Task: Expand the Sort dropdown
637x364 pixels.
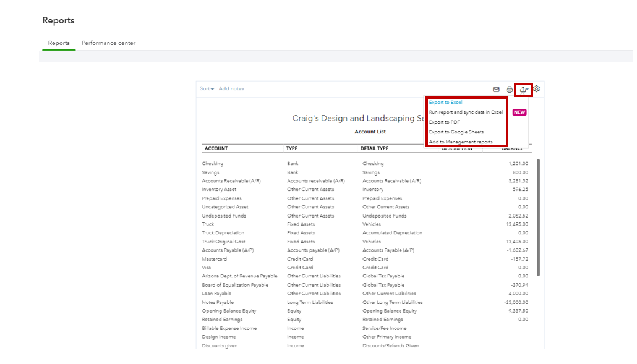Action: (207, 89)
